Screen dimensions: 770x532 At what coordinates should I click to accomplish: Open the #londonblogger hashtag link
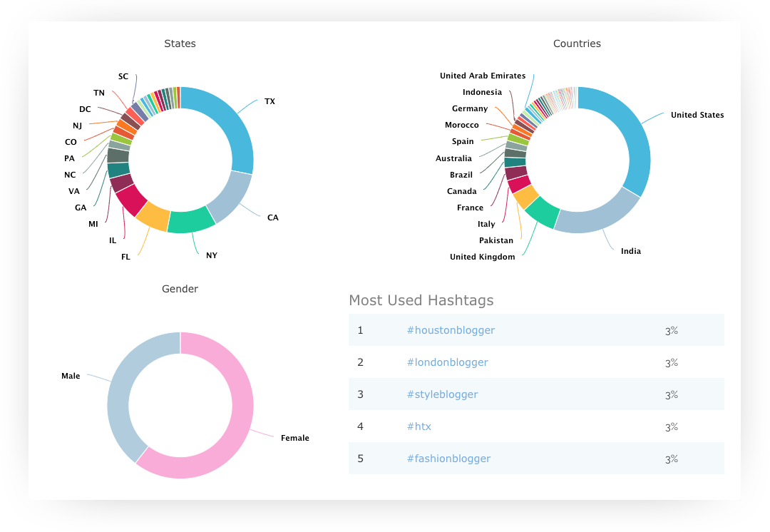pyautogui.click(x=448, y=362)
